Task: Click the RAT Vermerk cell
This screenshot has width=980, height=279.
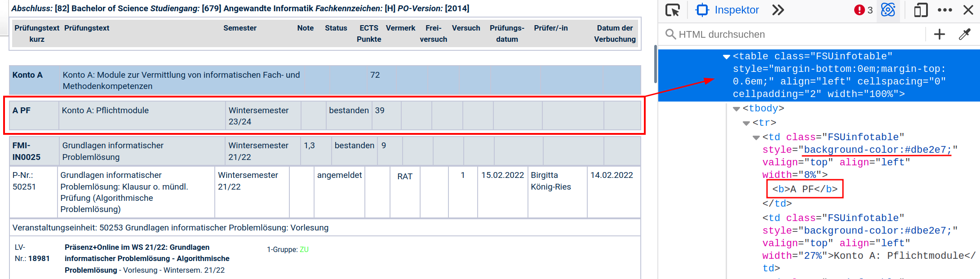Action: point(405,192)
